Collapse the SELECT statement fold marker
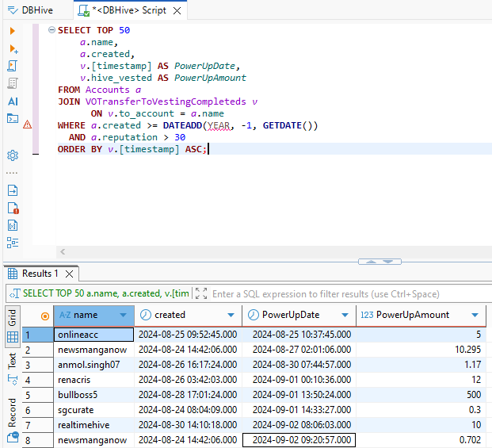Image resolution: width=492 pixels, height=448 pixels. (x=51, y=30)
